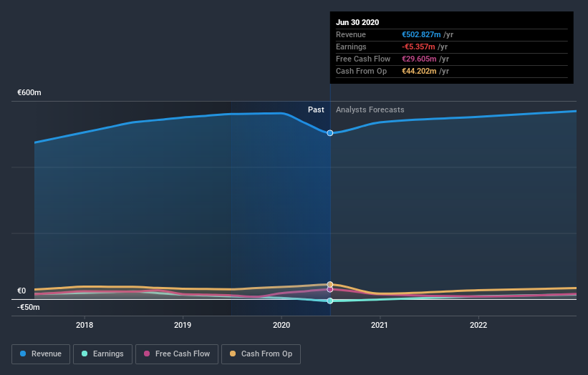This screenshot has height=375, width=588.
Task: Click the Analysts Forecasts label
Action: [x=370, y=109]
